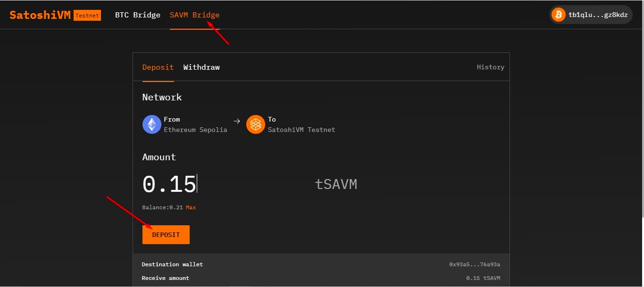Click the orange Testnet badge

(x=87, y=16)
